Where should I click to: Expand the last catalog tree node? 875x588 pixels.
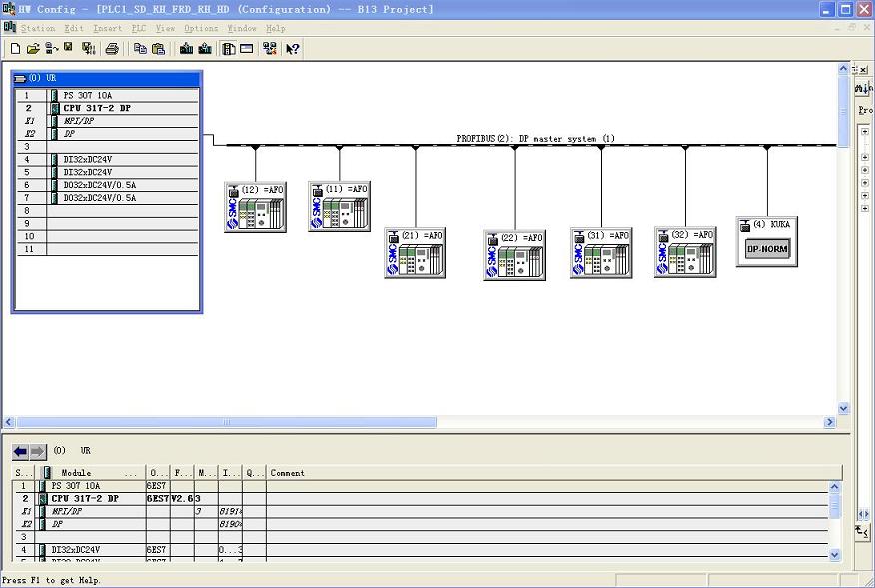[865, 208]
